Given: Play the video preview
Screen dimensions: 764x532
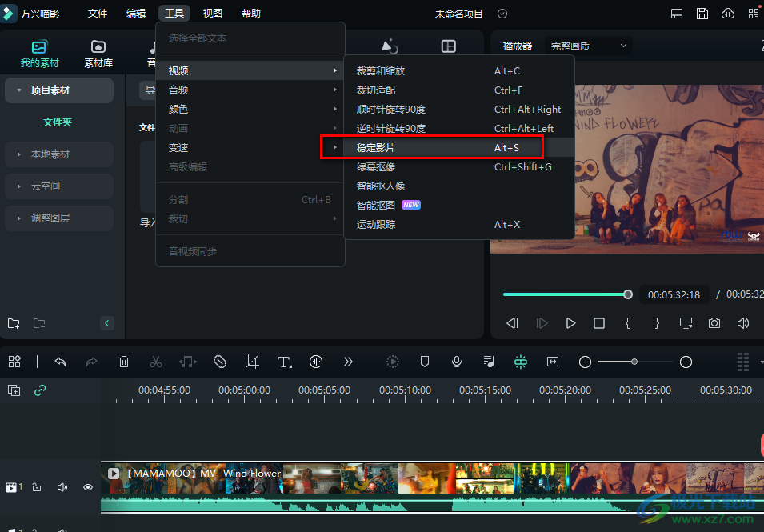Looking at the screenshot, I should (570, 323).
